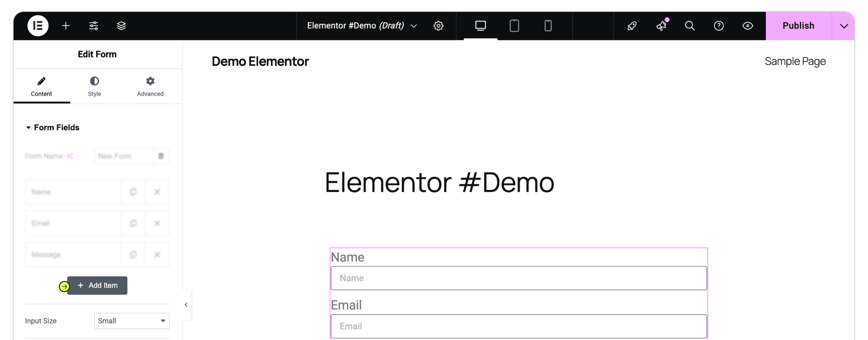This screenshot has height=340, width=868.
Task: Open the Input Size dropdown
Action: [132, 321]
